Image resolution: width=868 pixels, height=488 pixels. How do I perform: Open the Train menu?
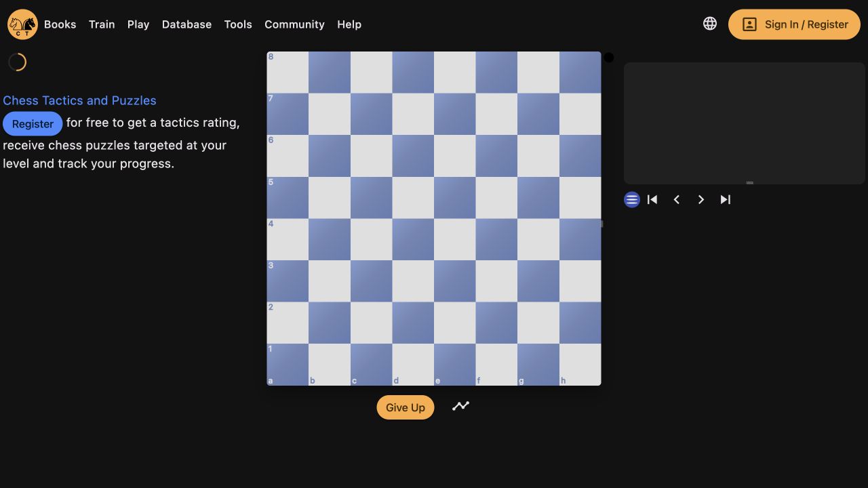click(x=102, y=24)
